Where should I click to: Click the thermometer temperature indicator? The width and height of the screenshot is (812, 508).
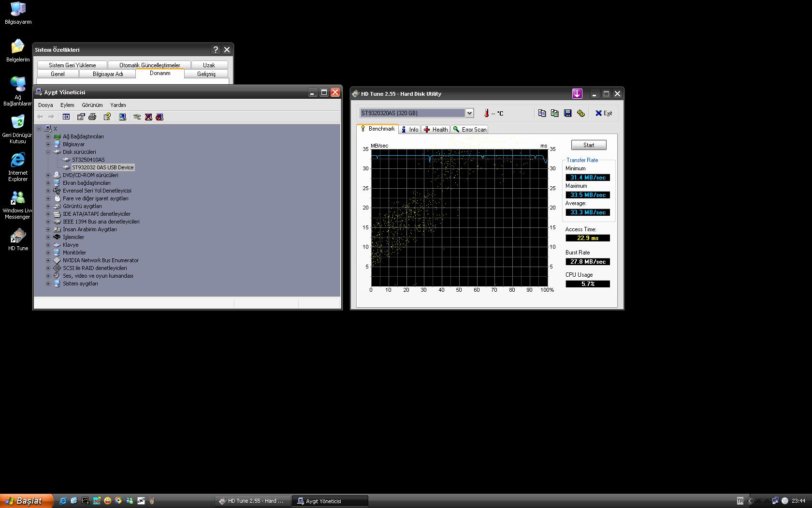click(x=487, y=113)
